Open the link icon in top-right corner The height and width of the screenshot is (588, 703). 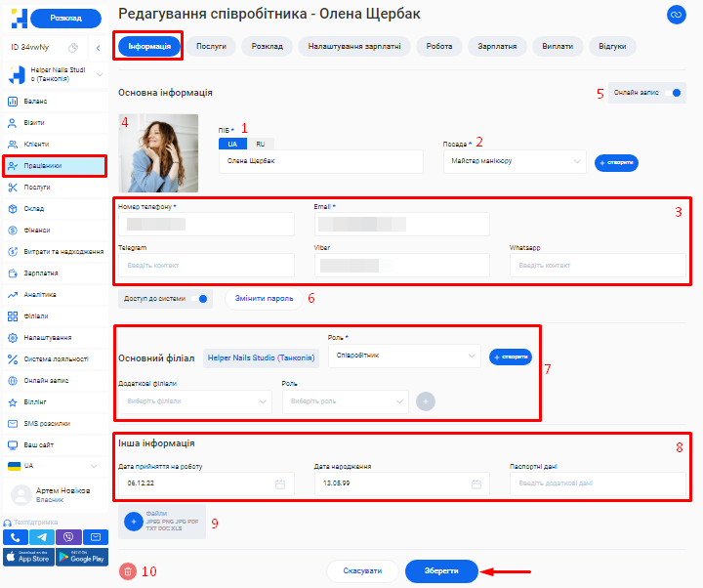[675, 15]
